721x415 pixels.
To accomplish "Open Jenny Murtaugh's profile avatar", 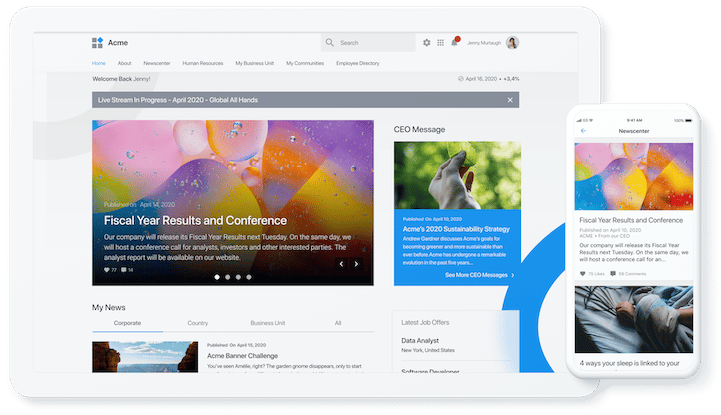I will [513, 43].
